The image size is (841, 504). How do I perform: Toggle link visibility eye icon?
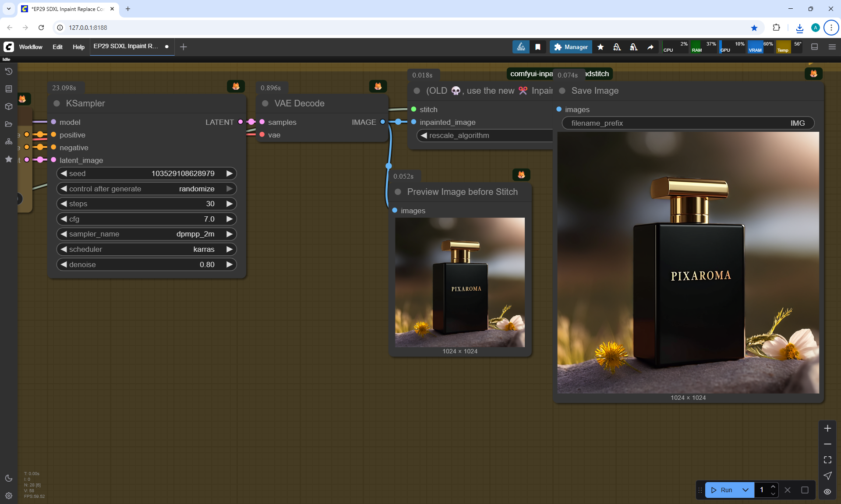point(827,492)
